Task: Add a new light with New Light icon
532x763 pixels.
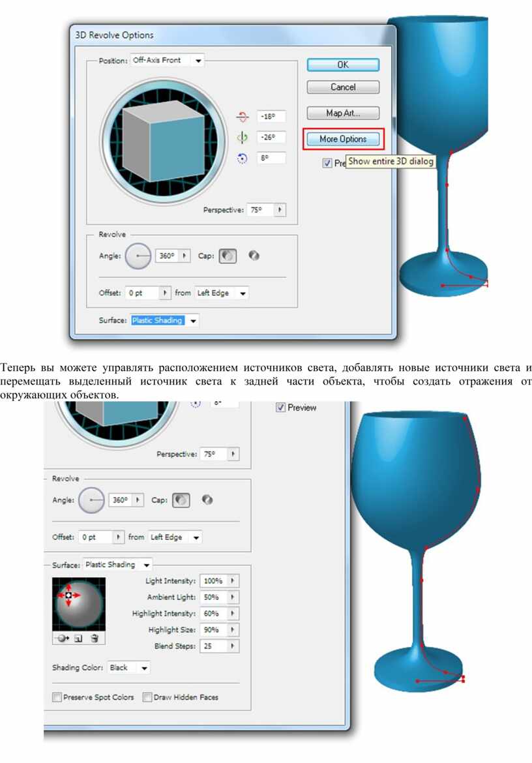Action: pyautogui.click(x=79, y=639)
